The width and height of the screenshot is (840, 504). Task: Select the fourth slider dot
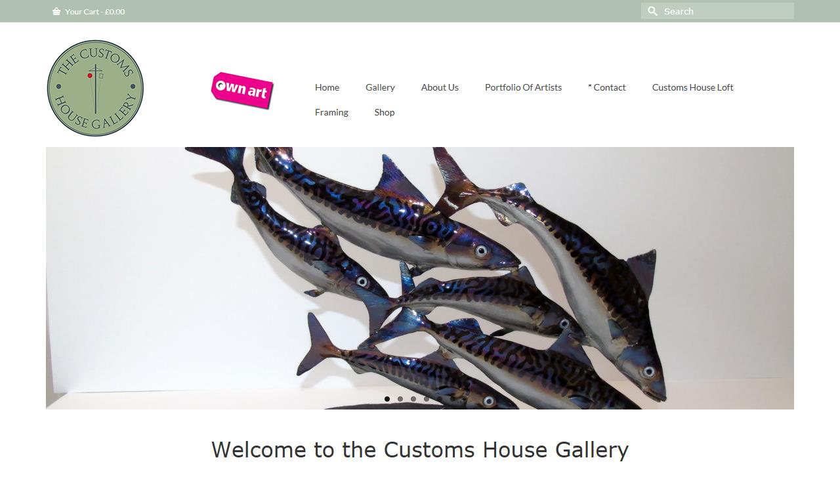tap(427, 399)
